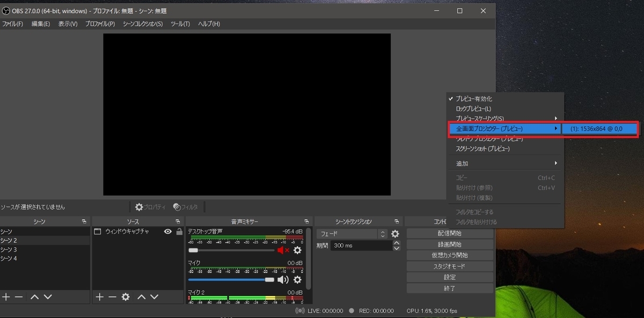Select first シーン entry in scenes list
This screenshot has width=644, height=318.
[45, 232]
